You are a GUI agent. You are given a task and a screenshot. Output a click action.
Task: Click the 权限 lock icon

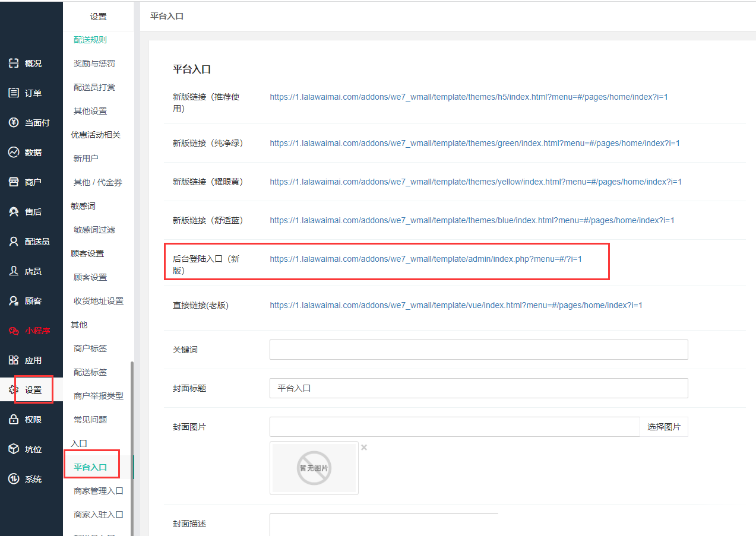point(14,420)
